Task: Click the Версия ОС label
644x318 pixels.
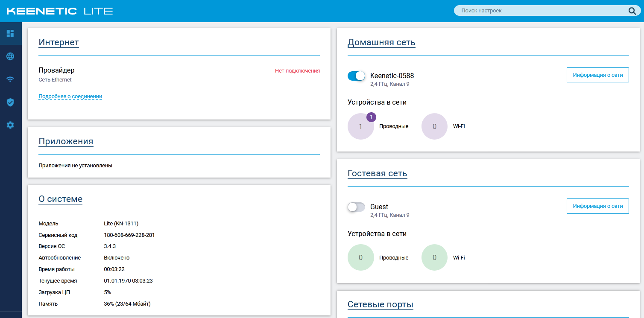Action: pos(52,246)
